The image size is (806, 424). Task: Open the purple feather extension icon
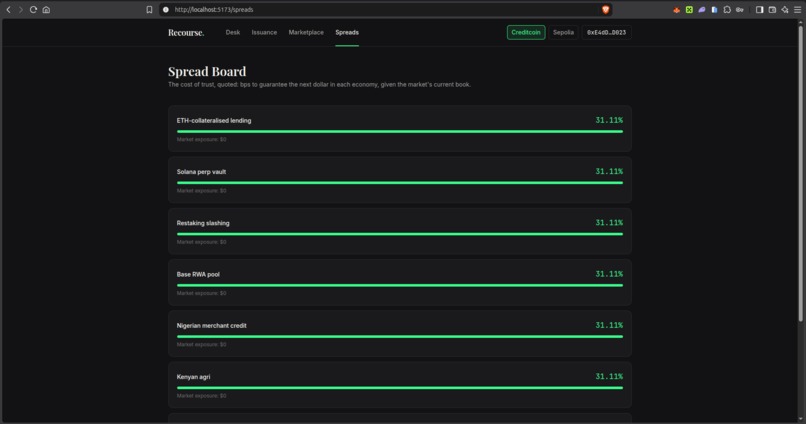(702, 10)
